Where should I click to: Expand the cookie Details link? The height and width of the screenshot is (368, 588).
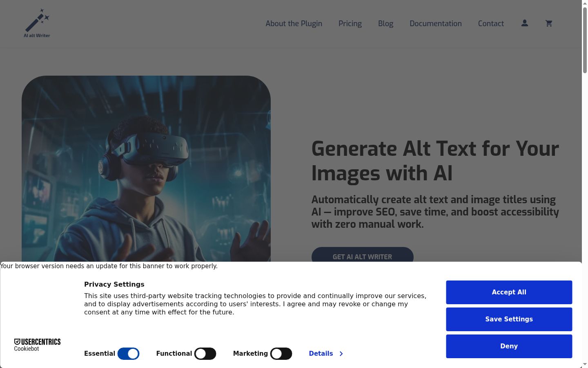point(321,354)
